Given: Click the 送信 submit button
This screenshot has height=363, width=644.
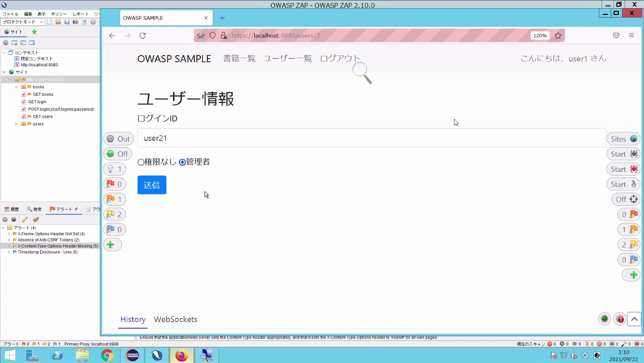Looking at the screenshot, I should (152, 185).
